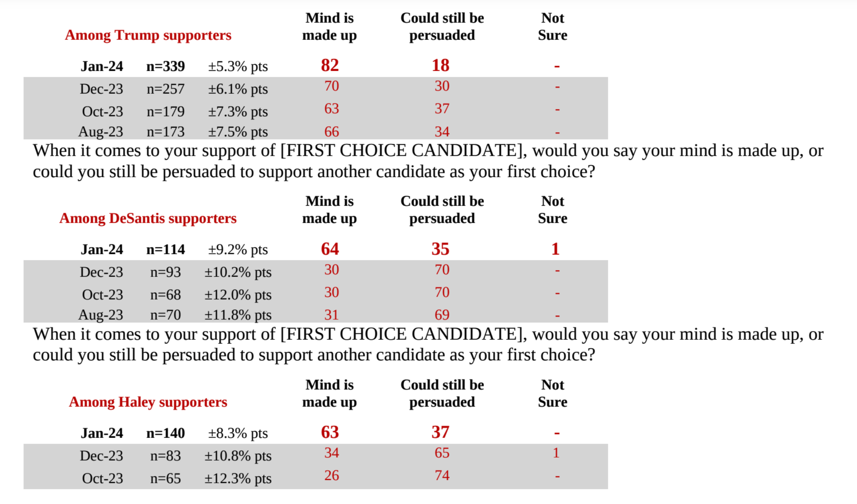857x504 pixels.
Task: Click the bold 82 in Trump table
Action: (x=330, y=65)
